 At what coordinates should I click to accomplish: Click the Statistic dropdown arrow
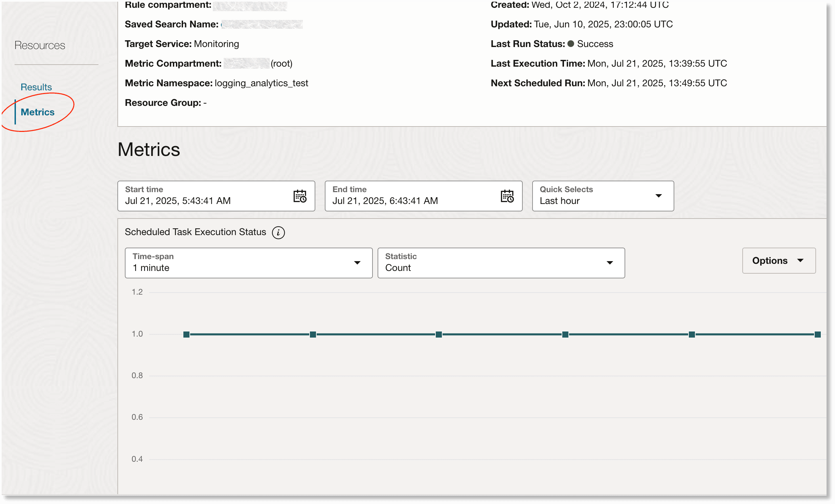[610, 263]
